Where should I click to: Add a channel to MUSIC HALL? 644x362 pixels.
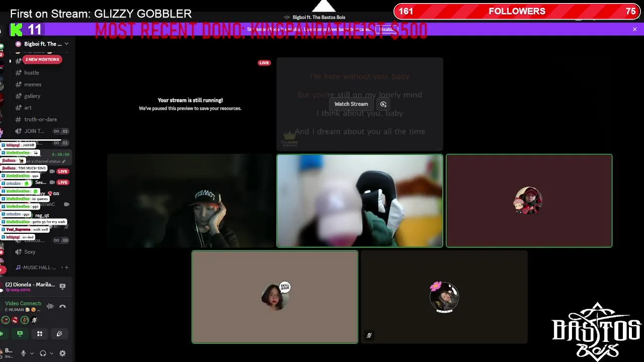click(x=66, y=267)
